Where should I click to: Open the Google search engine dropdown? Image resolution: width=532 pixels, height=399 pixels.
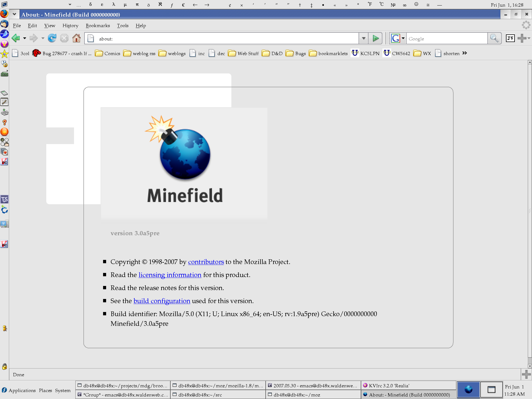pyautogui.click(x=403, y=39)
